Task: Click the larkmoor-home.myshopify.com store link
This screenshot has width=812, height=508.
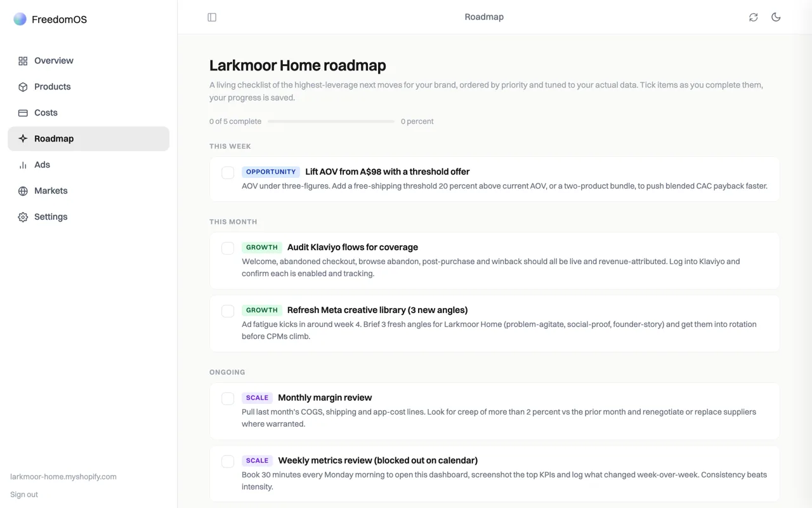Action: (63, 477)
